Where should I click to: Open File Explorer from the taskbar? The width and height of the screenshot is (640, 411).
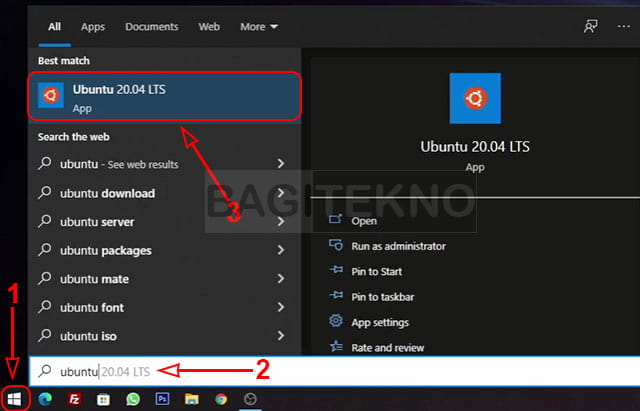pos(191,399)
